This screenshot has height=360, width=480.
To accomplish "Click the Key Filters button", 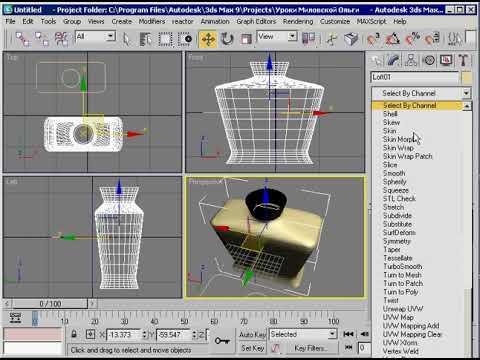I will point(310,348).
